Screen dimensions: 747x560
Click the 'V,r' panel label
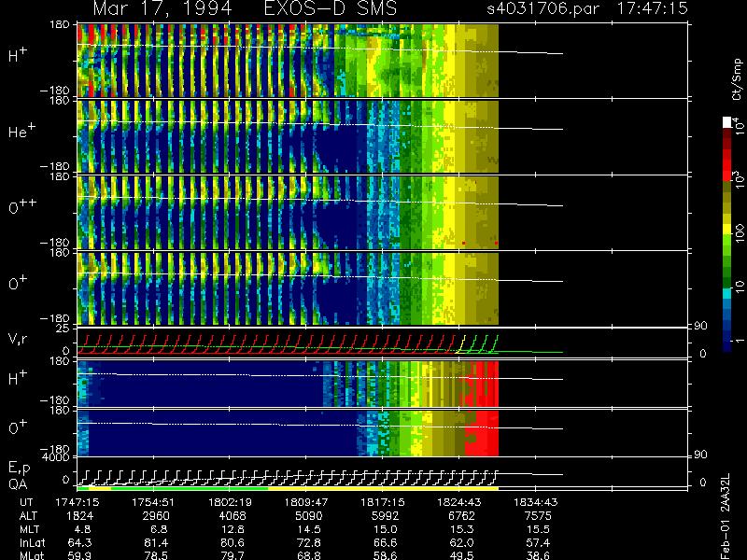(x=18, y=339)
